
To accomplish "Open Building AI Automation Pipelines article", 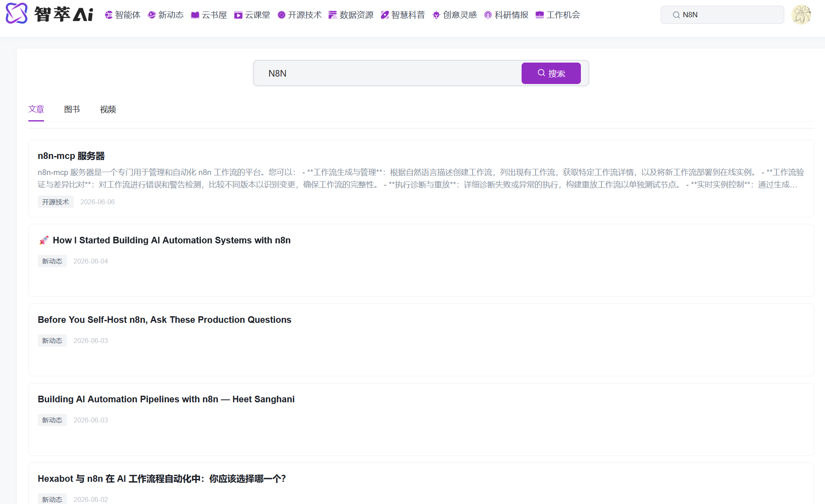I will pyautogui.click(x=166, y=399).
